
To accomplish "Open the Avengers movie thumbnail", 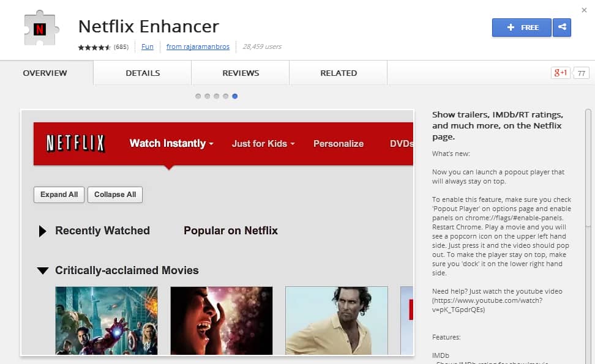I will coord(107,321).
